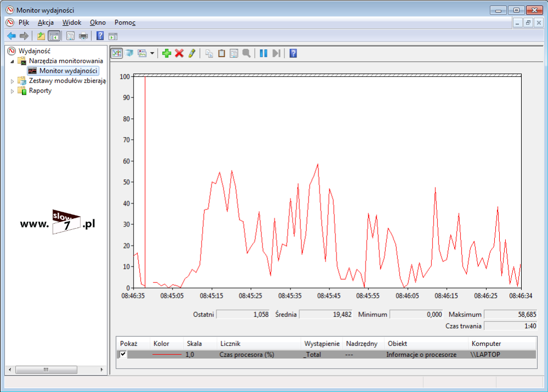548x392 pixels.
Task: Click the _Total instance cell
Action: (x=312, y=355)
